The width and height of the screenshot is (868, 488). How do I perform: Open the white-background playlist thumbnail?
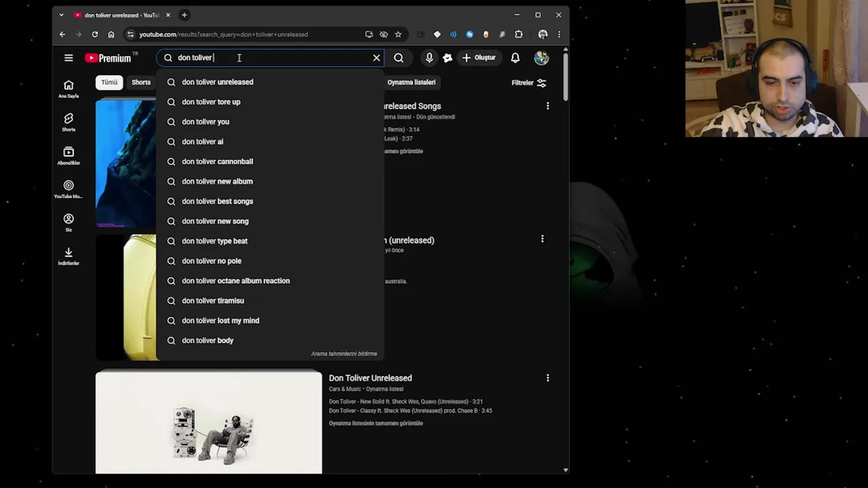pyautogui.click(x=209, y=422)
